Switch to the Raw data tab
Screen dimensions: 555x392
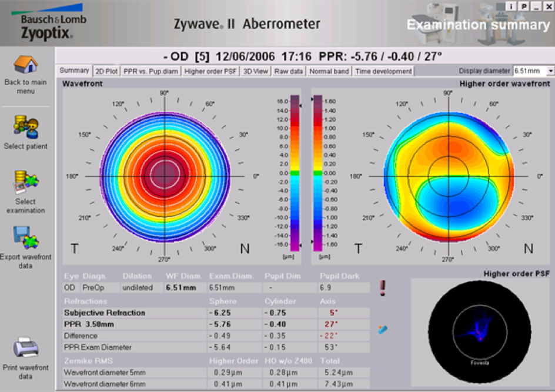tap(289, 71)
